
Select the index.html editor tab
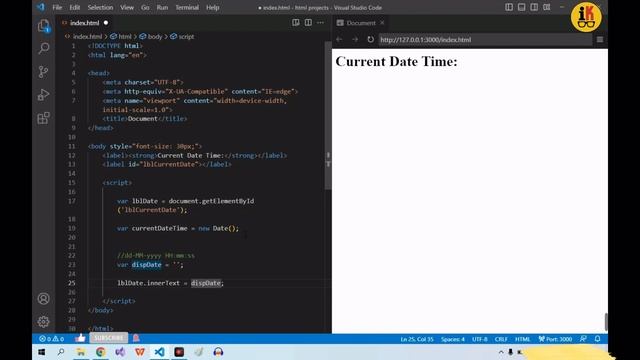pyautogui.click(x=84, y=23)
